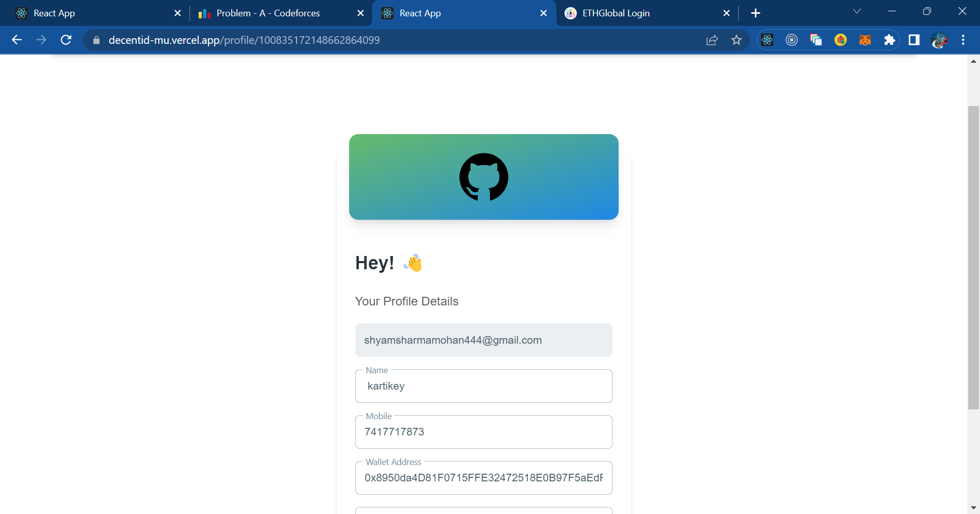Click the 'Your Profile Details' heading

407,301
